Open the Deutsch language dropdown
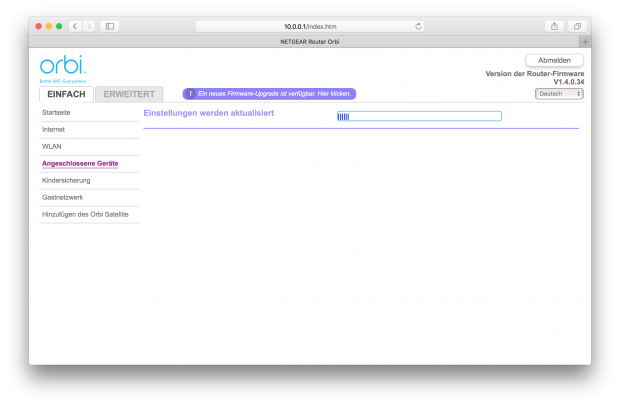620x406 pixels. (560, 94)
